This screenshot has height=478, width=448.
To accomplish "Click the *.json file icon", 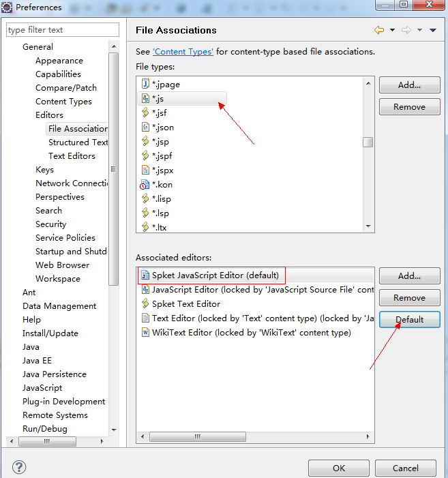I will [145, 127].
